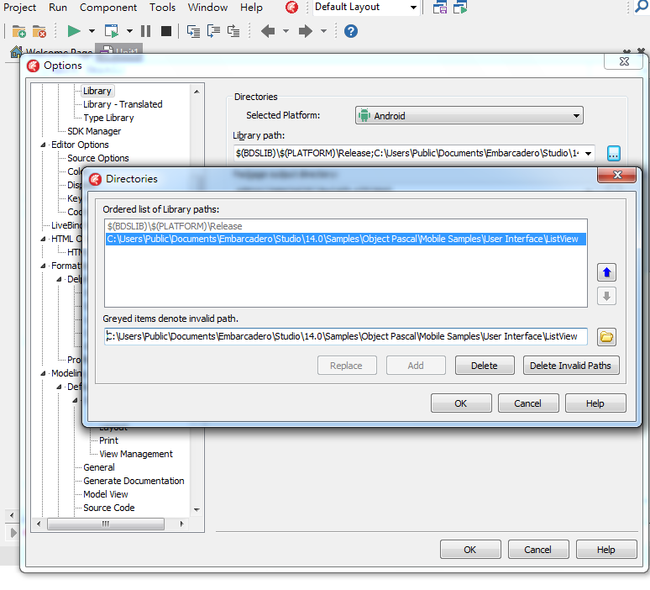Select SDK Manager tree item
Image resolution: width=650 pixels, height=590 pixels.
coord(94,131)
